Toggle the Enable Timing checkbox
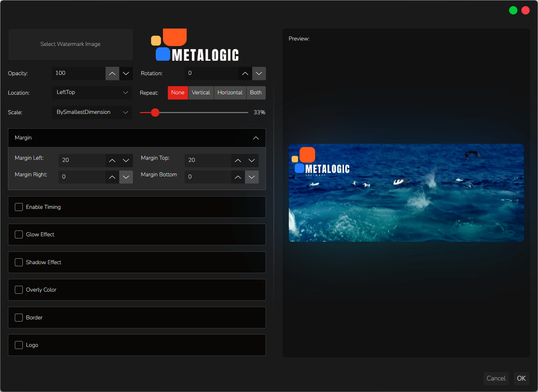The image size is (538, 392). coord(19,207)
